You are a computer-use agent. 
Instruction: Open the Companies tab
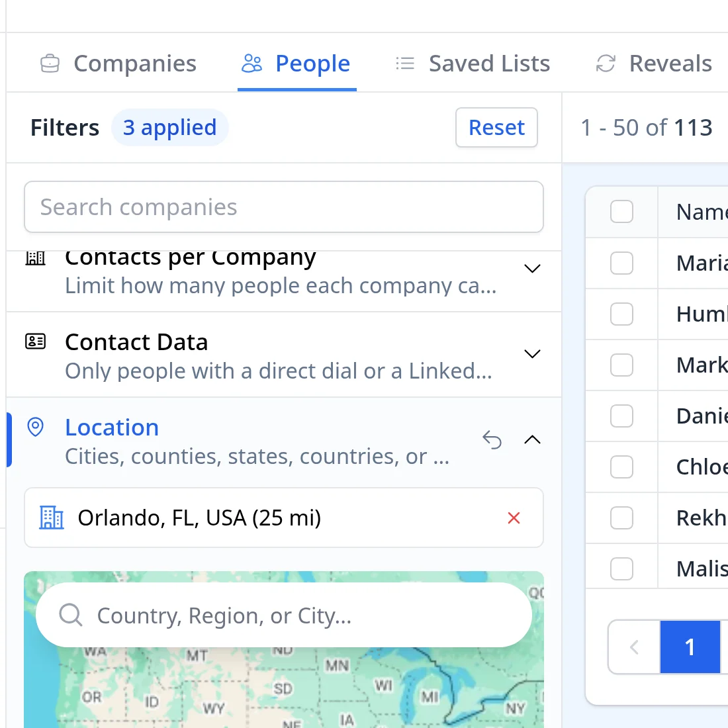(118, 63)
